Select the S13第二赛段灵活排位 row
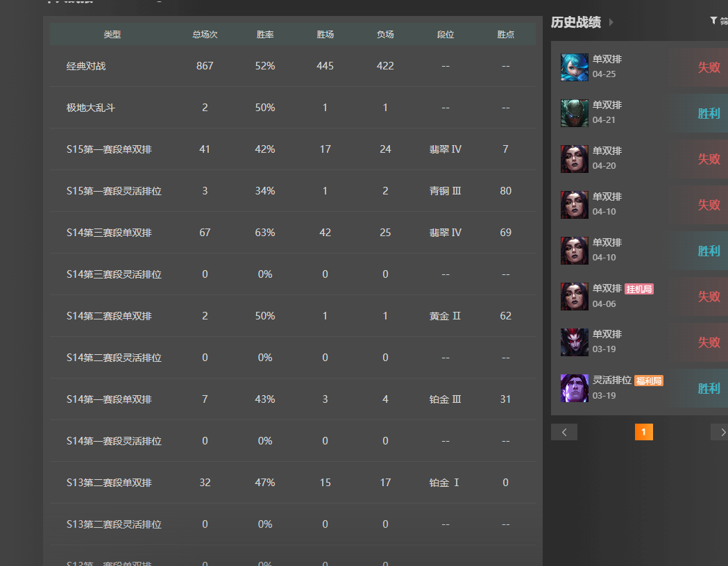The height and width of the screenshot is (566, 728). point(293,524)
